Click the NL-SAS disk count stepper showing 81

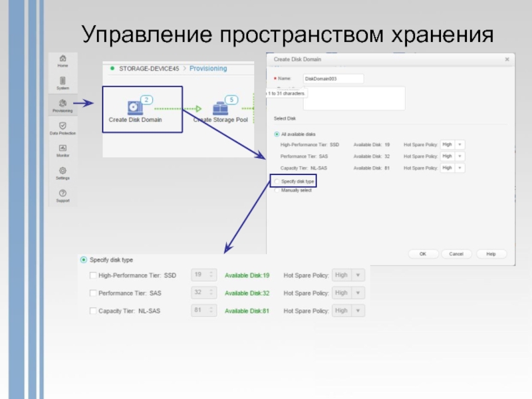[204, 310]
